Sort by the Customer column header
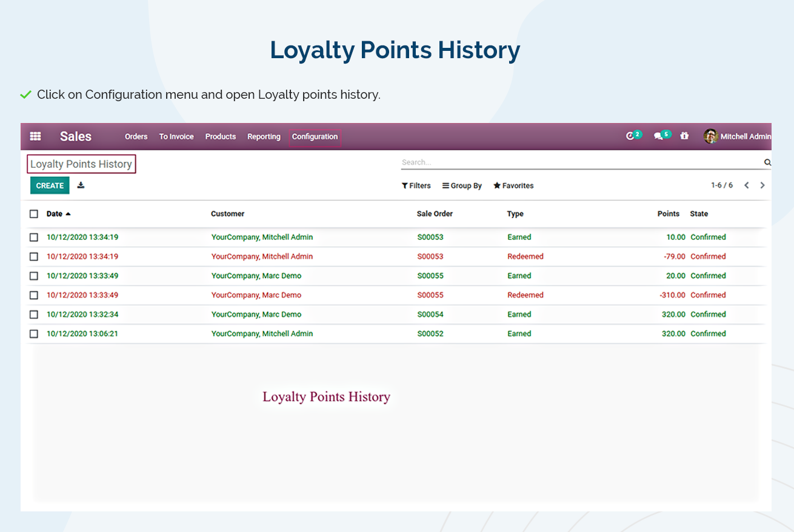Screen dimensions: 794x532 pos(228,214)
